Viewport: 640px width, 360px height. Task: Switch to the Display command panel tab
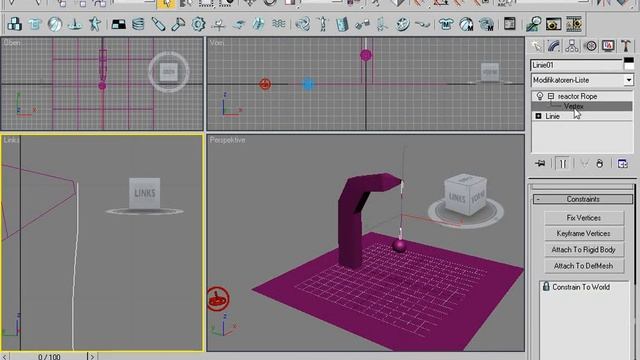pyautogui.click(x=608, y=46)
